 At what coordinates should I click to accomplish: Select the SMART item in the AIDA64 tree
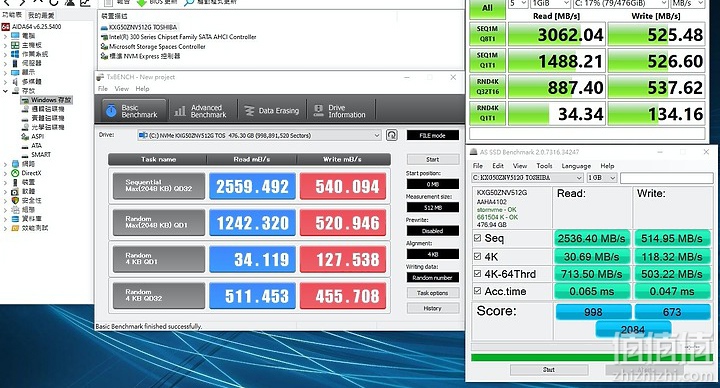(41, 155)
